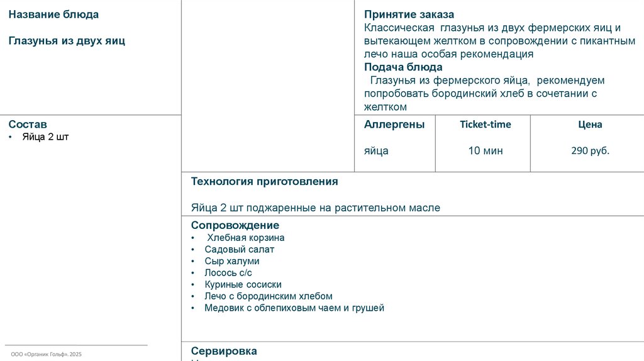
Task: Select the 'Хлебная корзина' list item
Action: click(x=245, y=238)
